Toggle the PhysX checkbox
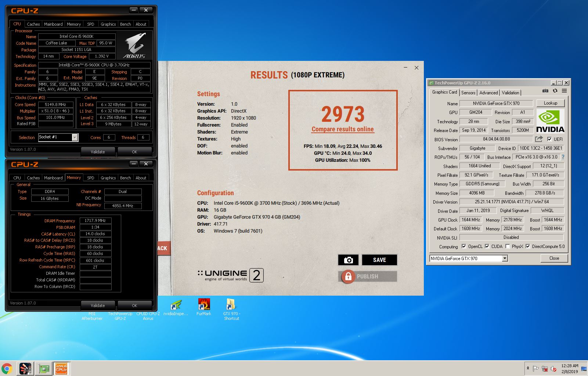Viewport: 588px width, 376px height. pos(508,247)
